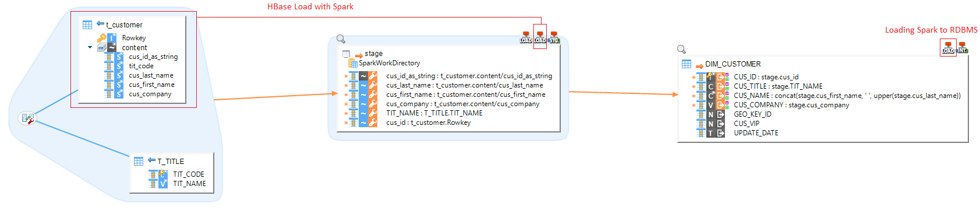Click the SparkWorkDirectory database icon
Viewport: 980px width, 210px height.
tap(353, 63)
